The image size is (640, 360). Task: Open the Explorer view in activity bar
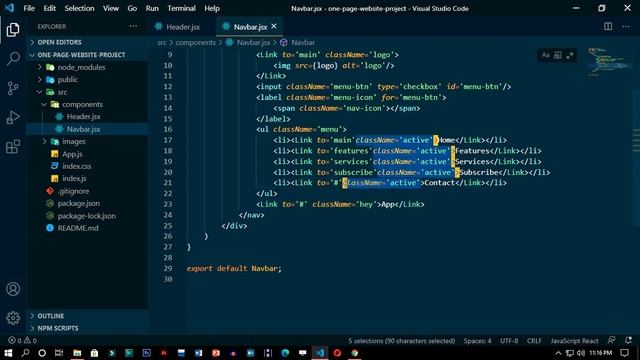[13, 30]
